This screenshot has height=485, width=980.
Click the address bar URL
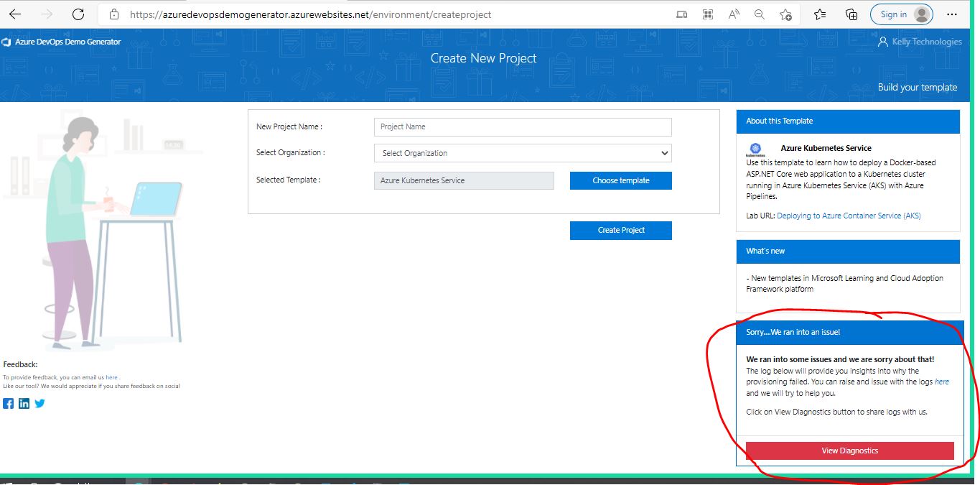(311, 14)
